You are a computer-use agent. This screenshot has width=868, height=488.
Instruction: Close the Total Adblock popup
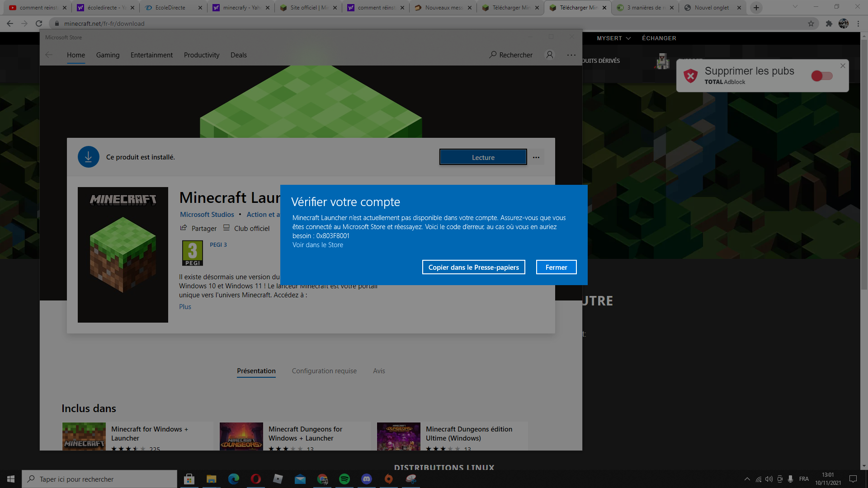[x=843, y=66]
